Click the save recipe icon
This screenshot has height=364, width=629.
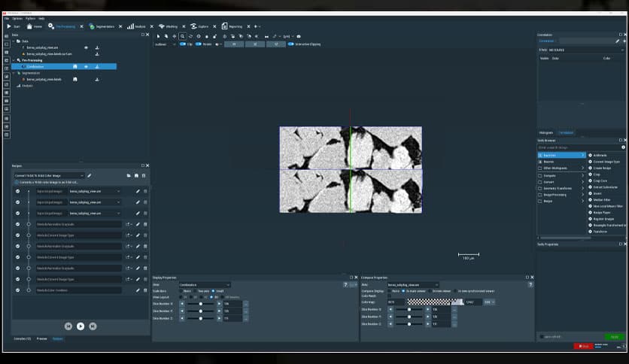click(136, 175)
